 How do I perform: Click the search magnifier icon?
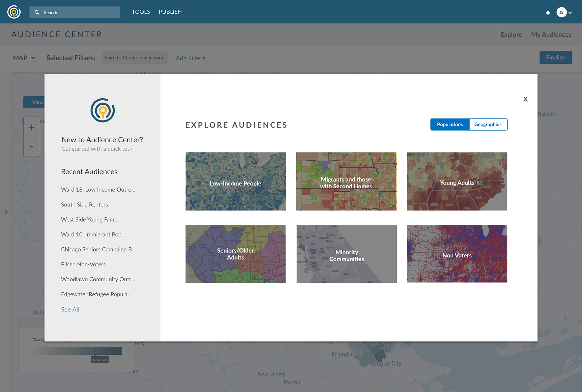click(37, 12)
